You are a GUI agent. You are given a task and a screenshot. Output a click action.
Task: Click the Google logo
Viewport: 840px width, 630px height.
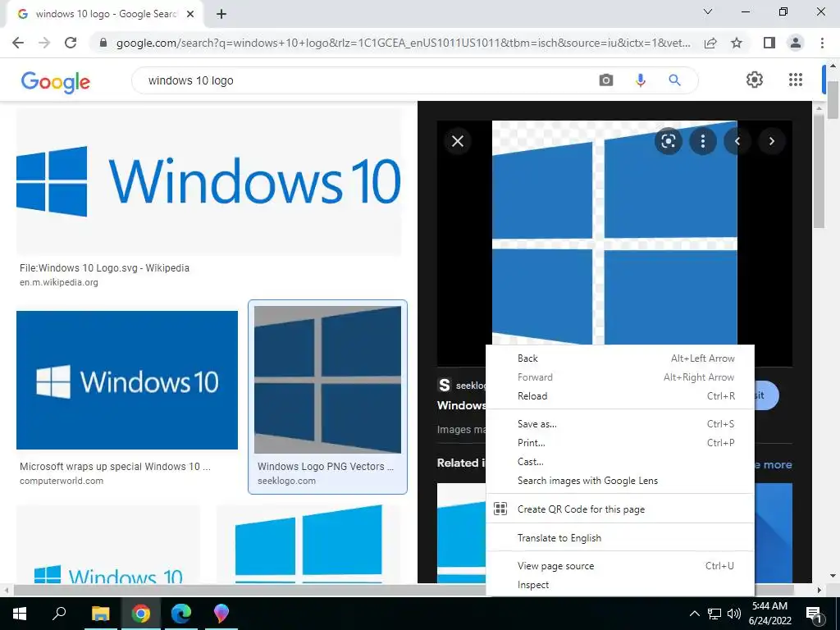coord(56,81)
